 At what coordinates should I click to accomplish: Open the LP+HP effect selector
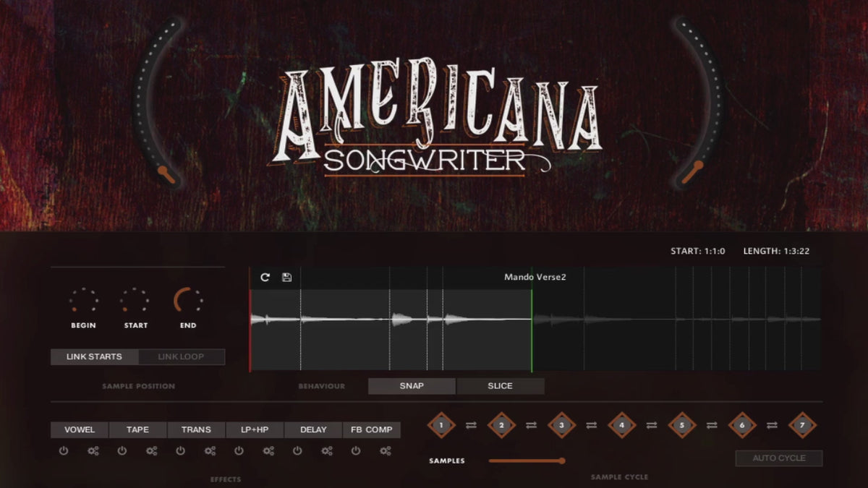coord(255,429)
